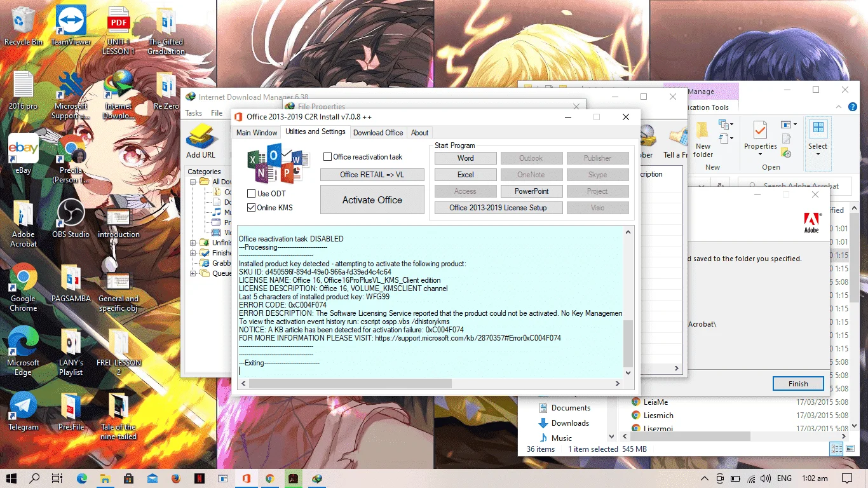Image resolution: width=868 pixels, height=488 pixels.
Task: Select the Utilities and Settings tab
Action: tap(315, 132)
